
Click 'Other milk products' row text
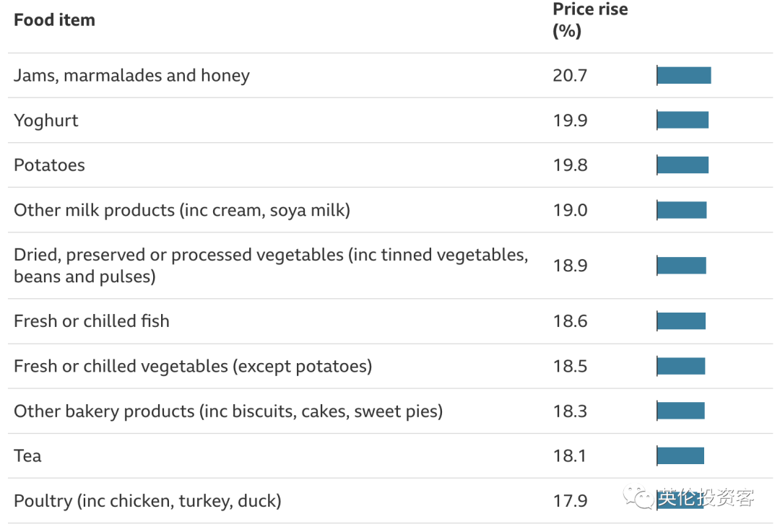182,210
